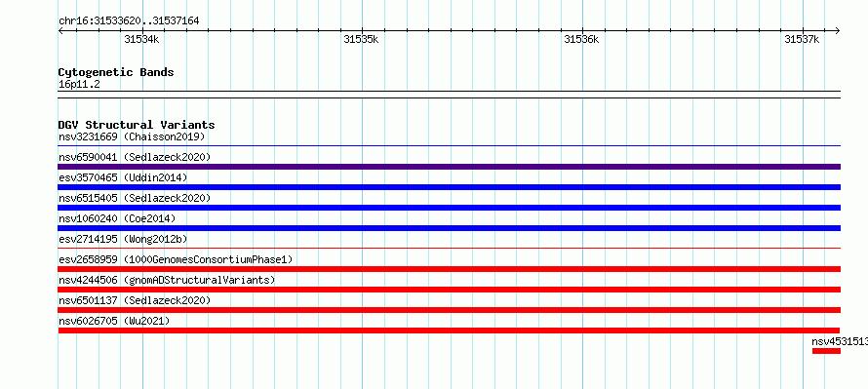Image resolution: width=868 pixels, height=389 pixels.
Task: Click the Cytogenetic Bands track title
Action: (x=116, y=72)
